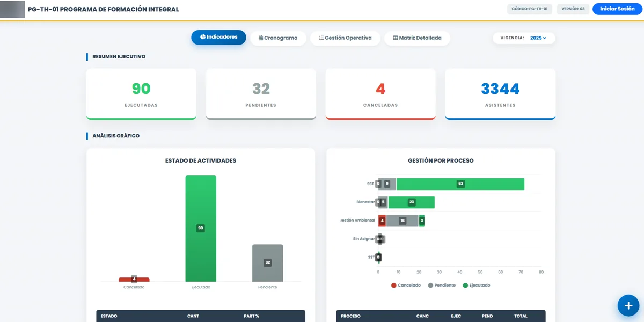Click the RESUMEN EJECUTIVO section heading
644x322 pixels.
pyautogui.click(x=119, y=56)
